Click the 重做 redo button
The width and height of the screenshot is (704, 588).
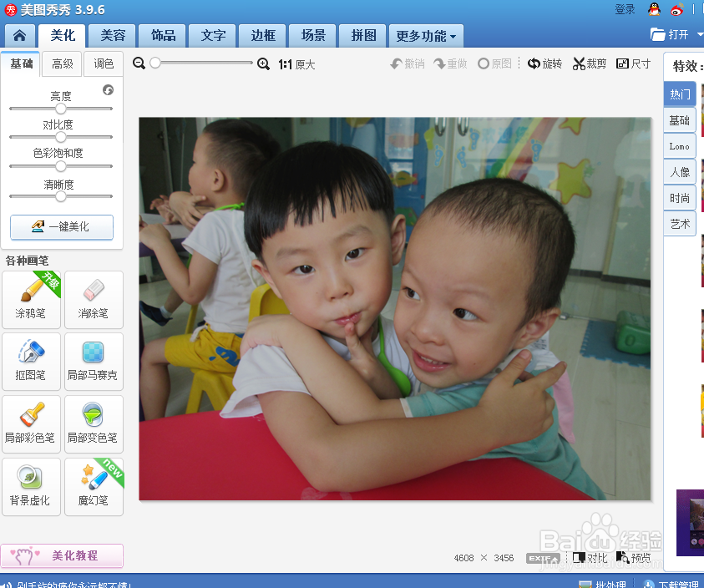click(x=451, y=63)
